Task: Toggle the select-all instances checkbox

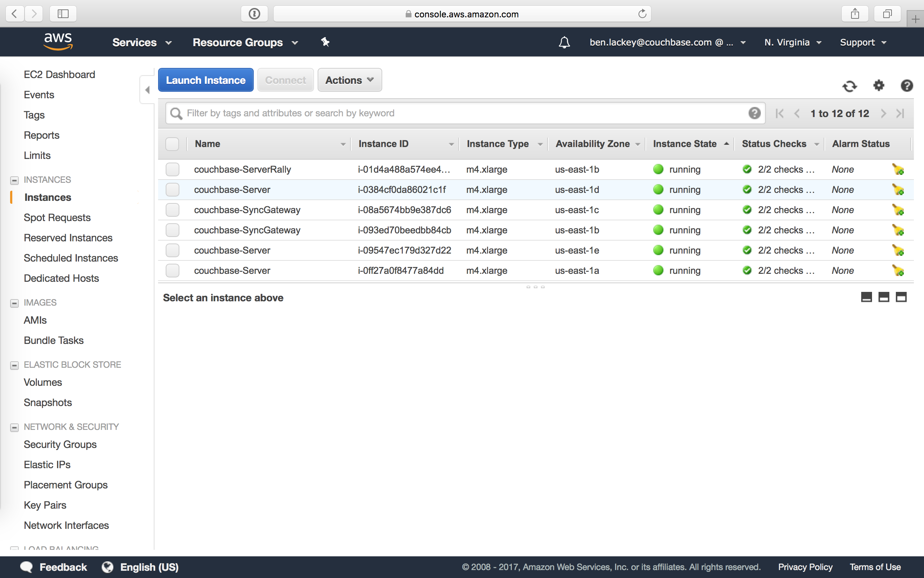Action: pos(172,144)
